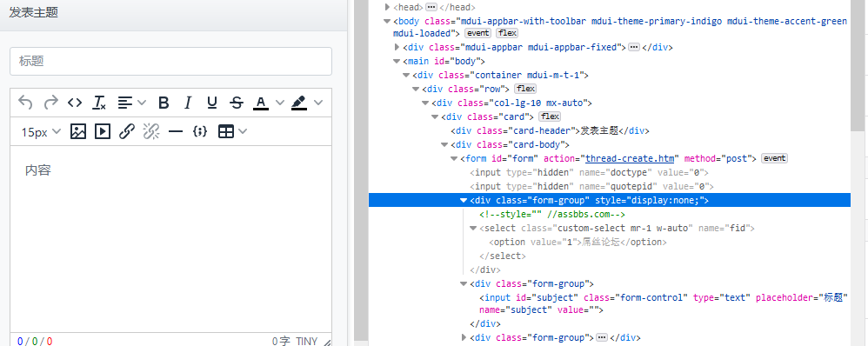Select hidden input quotepid line

point(591,187)
